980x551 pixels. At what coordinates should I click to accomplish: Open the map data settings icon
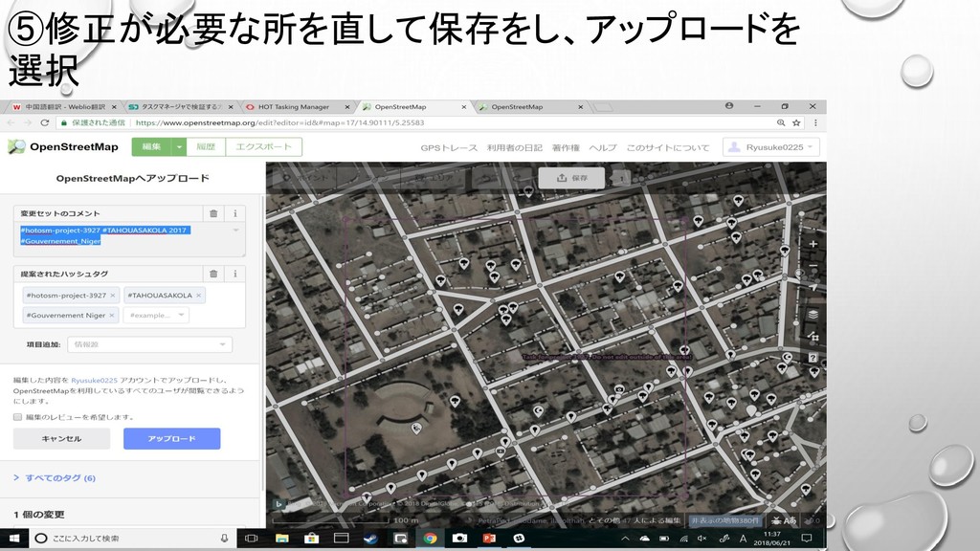coord(813,336)
